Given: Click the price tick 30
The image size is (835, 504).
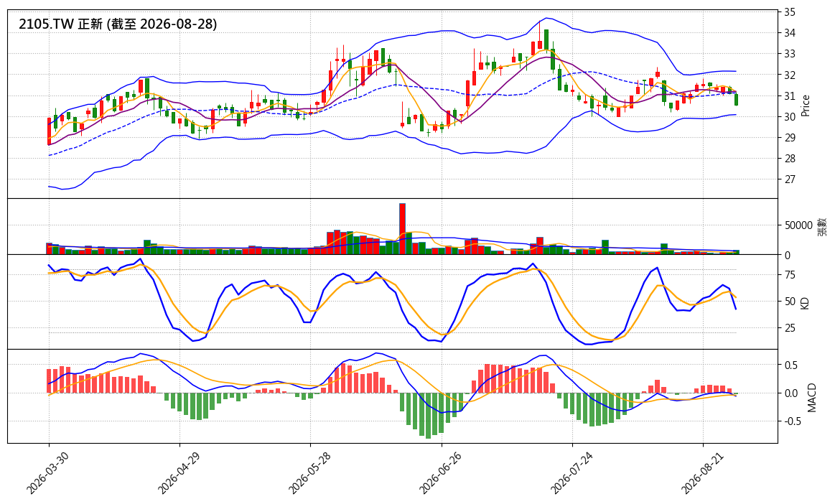Looking at the screenshot, I should point(790,117).
